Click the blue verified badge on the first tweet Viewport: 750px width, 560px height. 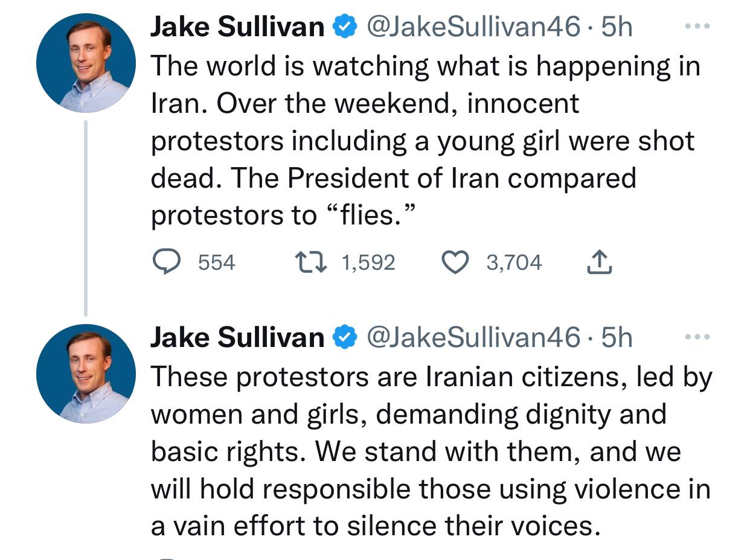click(344, 28)
